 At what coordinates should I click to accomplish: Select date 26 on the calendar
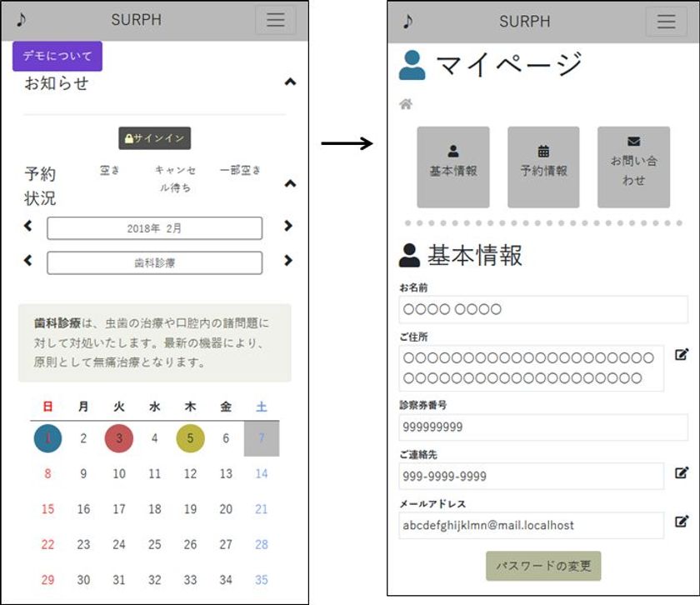tap(190, 544)
